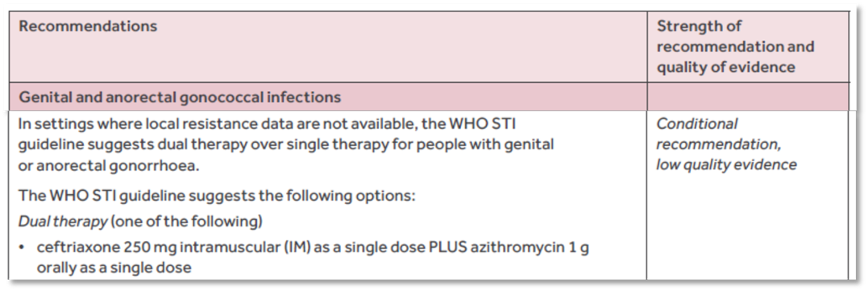
Task: Click the sentence 'The WHO STI guideline suggests the following options:'
Action: coord(217,196)
